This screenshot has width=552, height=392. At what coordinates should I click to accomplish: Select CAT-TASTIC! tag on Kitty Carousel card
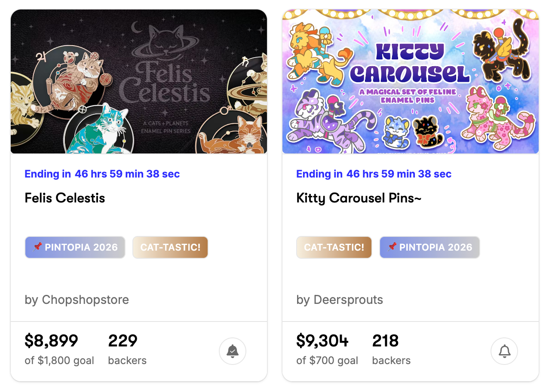point(334,247)
